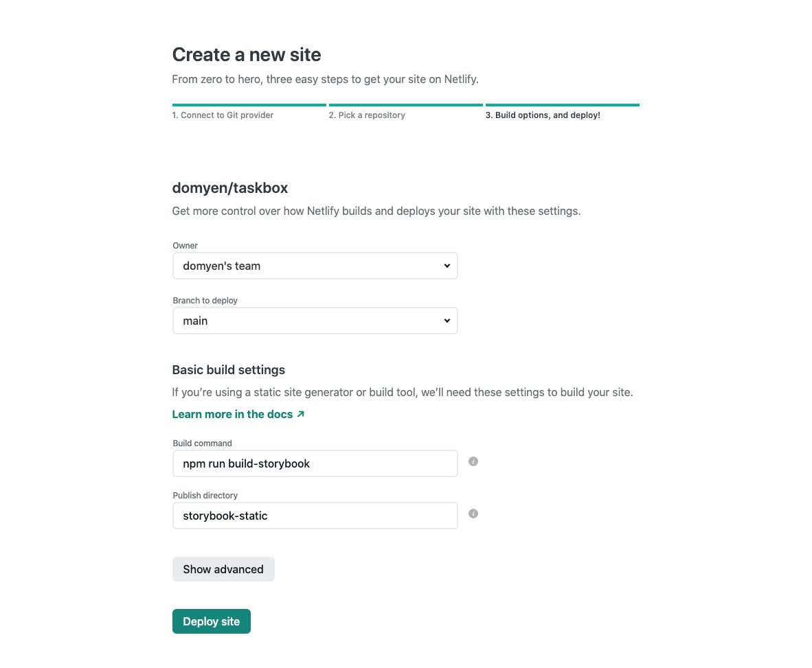812x668 pixels.
Task: Click the Publish directory input field
Action: [x=315, y=516]
